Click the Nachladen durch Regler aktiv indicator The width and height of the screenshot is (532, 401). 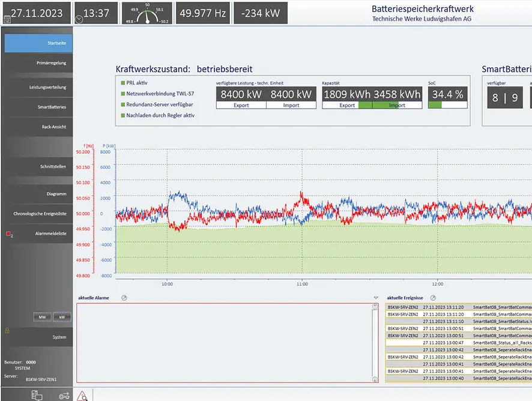(123, 115)
